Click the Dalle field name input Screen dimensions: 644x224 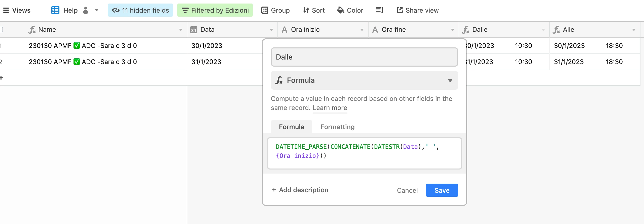pyautogui.click(x=364, y=57)
